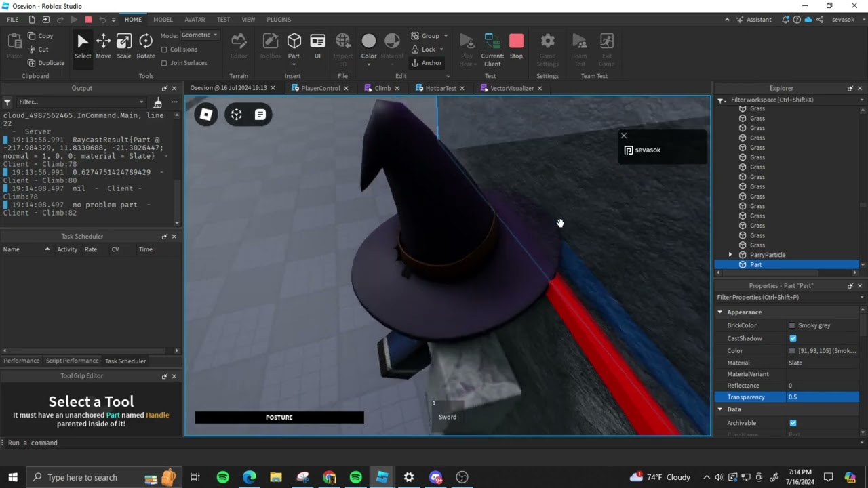Insert a new Part
The image size is (868, 488).
(x=294, y=44)
